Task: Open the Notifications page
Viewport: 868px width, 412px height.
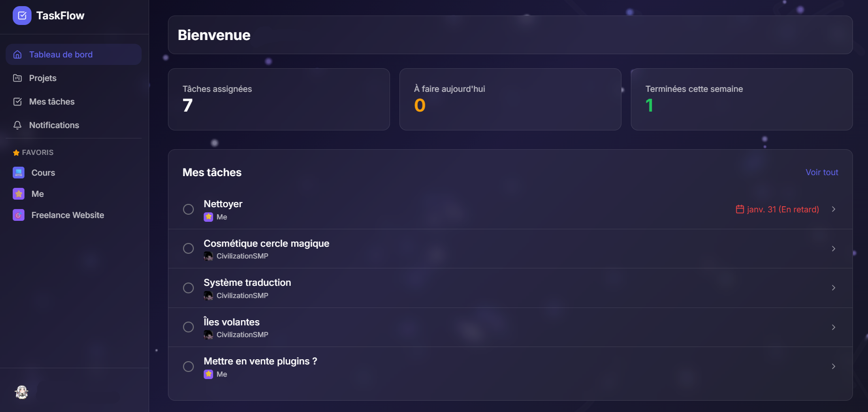Action: (x=54, y=125)
